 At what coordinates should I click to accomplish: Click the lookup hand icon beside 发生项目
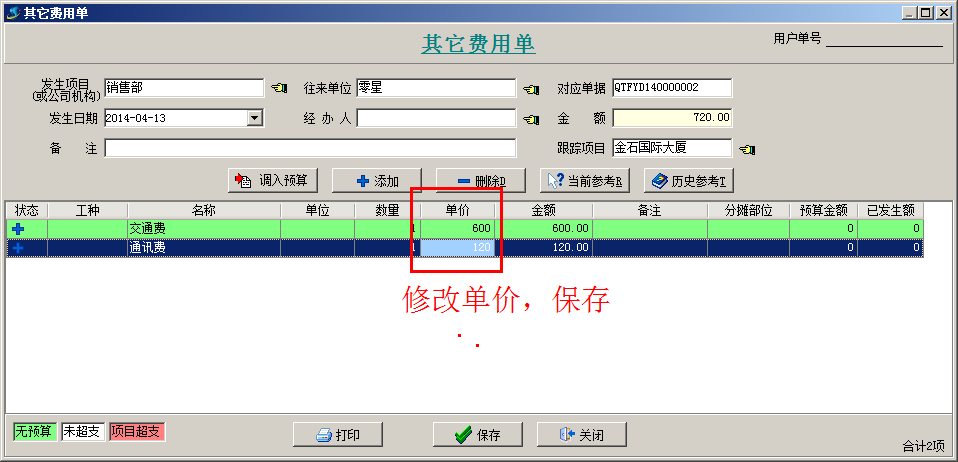279,88
